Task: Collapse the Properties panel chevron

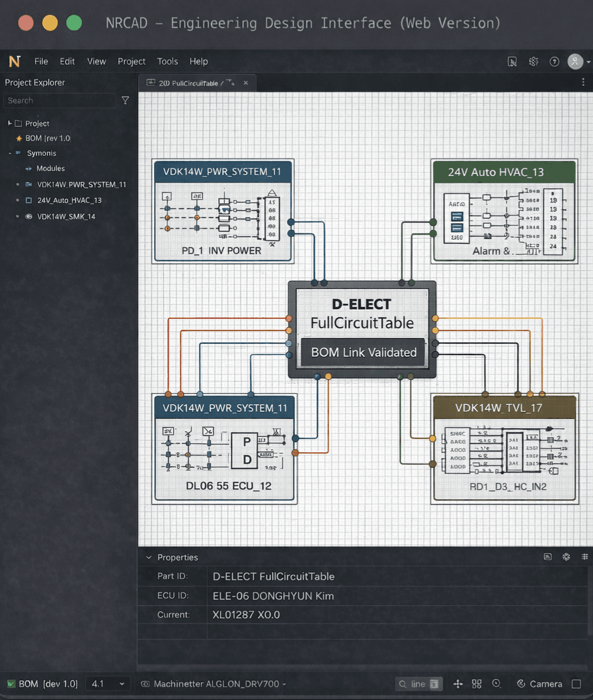Action: [x=149, y=558]
